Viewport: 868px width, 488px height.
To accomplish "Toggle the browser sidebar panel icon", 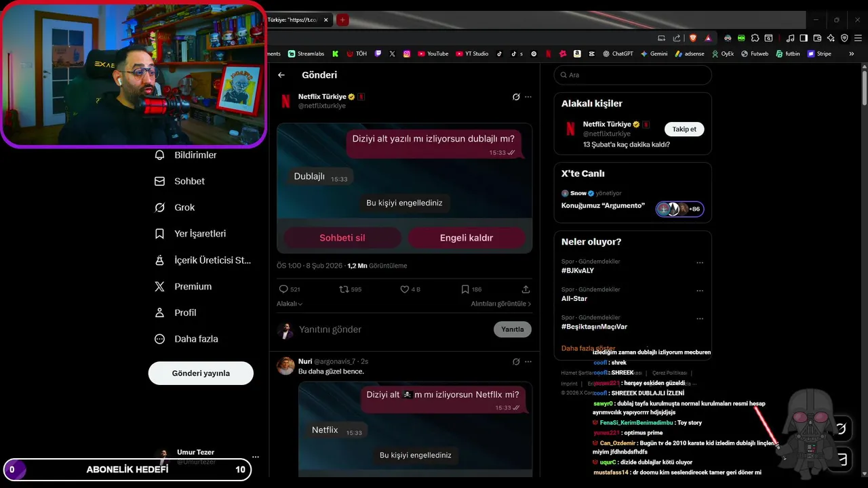I will pyautogui.click(x=804, y=38).
